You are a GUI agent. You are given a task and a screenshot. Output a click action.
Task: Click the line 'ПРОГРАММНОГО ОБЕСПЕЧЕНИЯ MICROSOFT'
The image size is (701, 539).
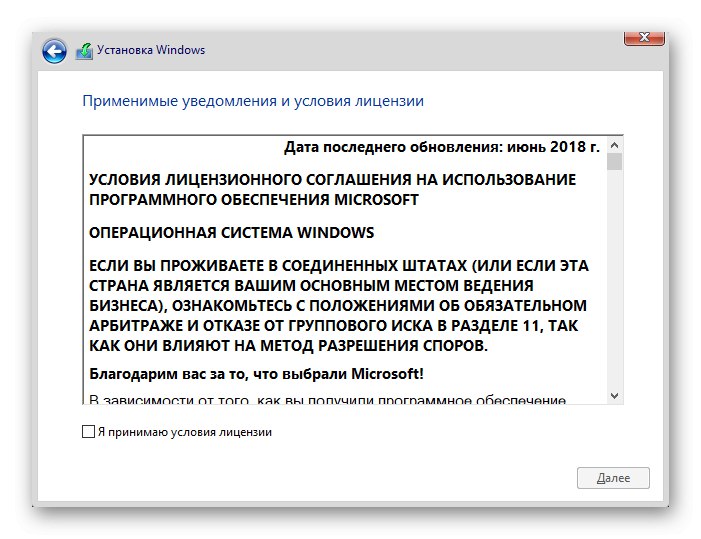click(254, 199)
